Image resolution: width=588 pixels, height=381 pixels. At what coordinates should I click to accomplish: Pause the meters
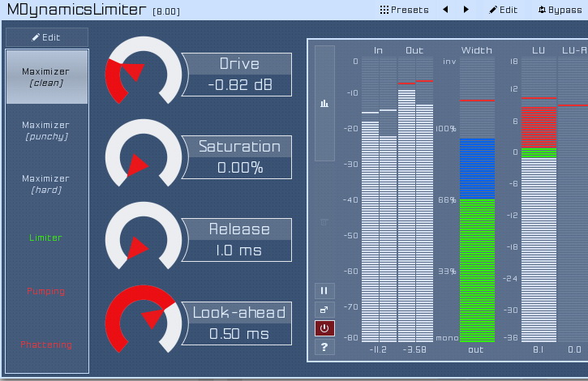[324, 291]
